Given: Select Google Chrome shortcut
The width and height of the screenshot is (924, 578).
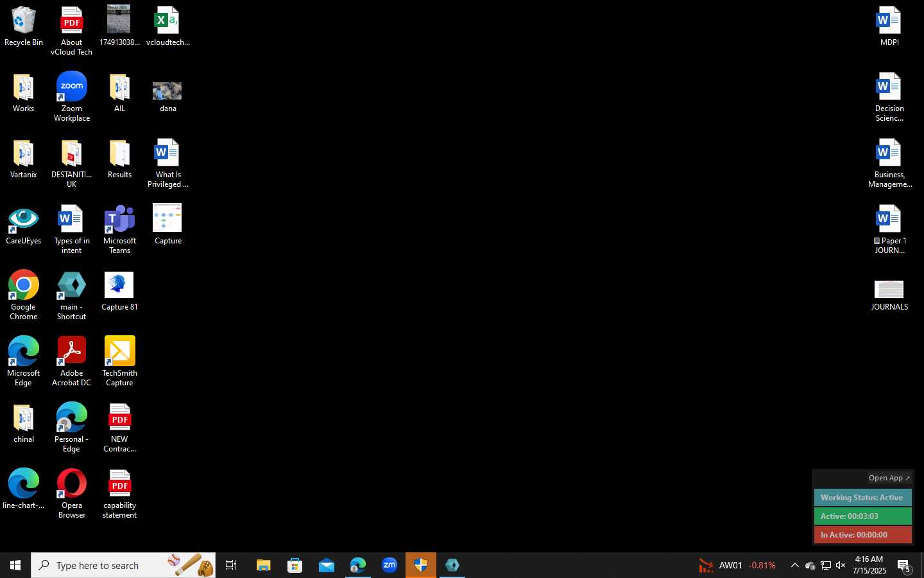Looking at the screenshot, I should coord(24,295).
